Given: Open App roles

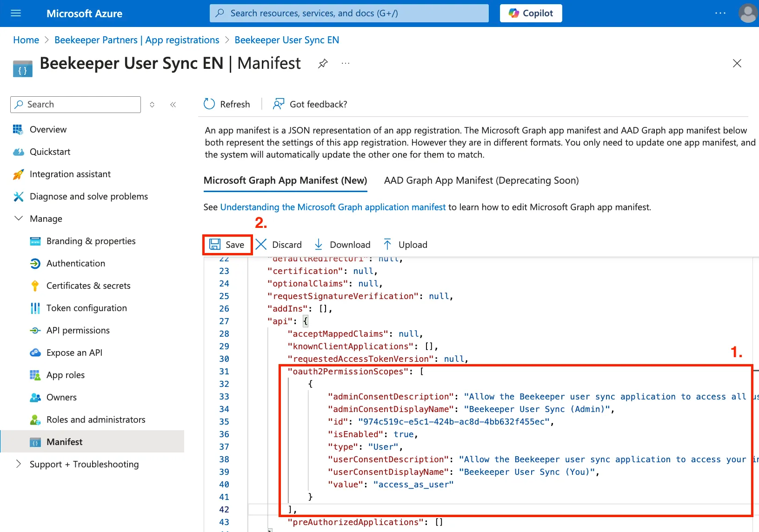Looking at the screenshot, I should [66, 375].
